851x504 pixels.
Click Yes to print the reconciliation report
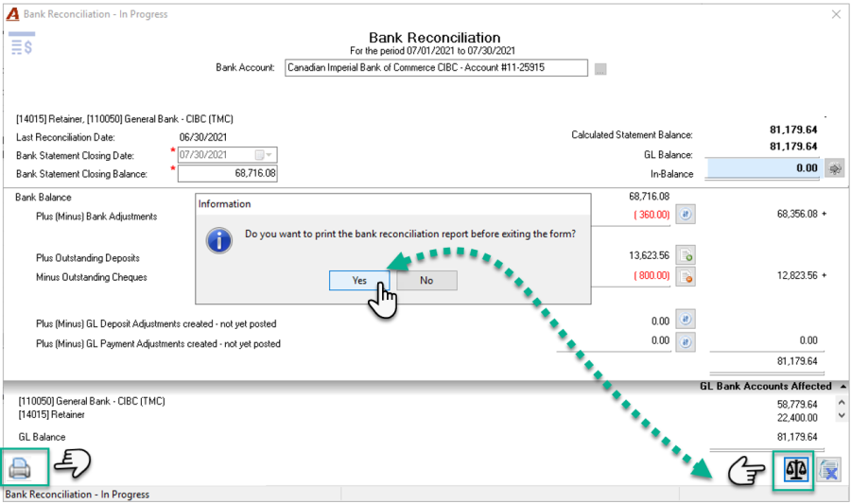point(359,281)
